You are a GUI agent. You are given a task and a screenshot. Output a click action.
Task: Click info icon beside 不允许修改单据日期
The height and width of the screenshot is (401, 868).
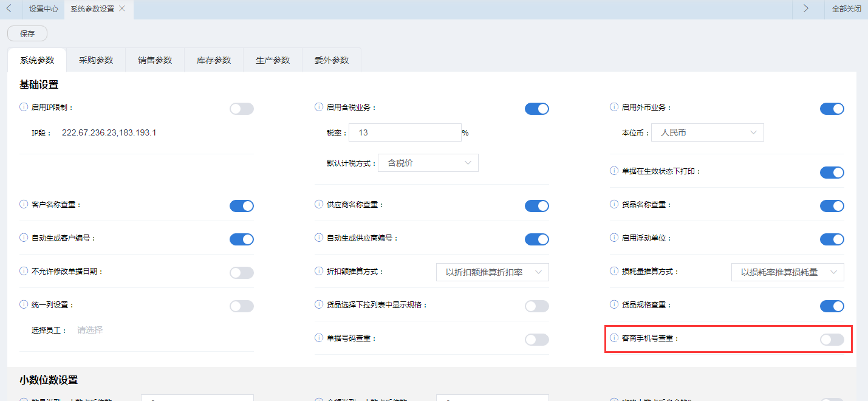pyautogui.click(x=24, y=271)
